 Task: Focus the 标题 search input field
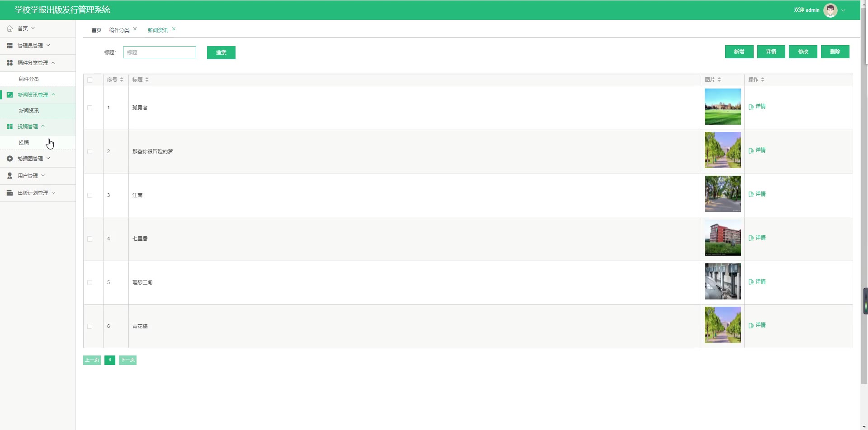coord(160,52)
